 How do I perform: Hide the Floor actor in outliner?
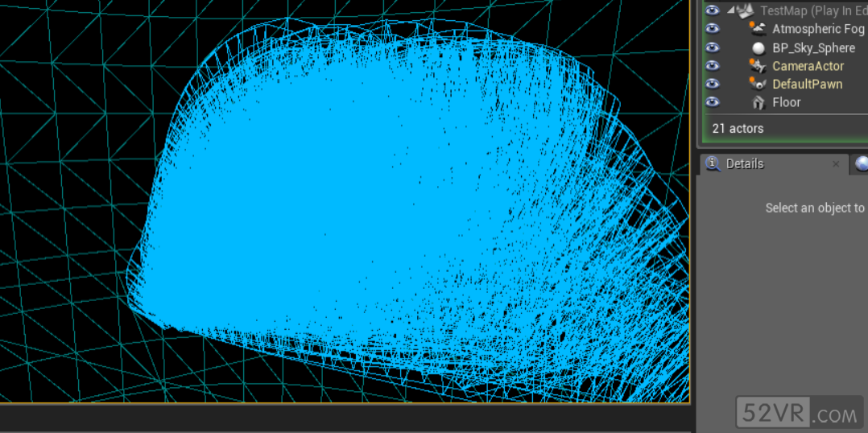[x=712, y=102]
